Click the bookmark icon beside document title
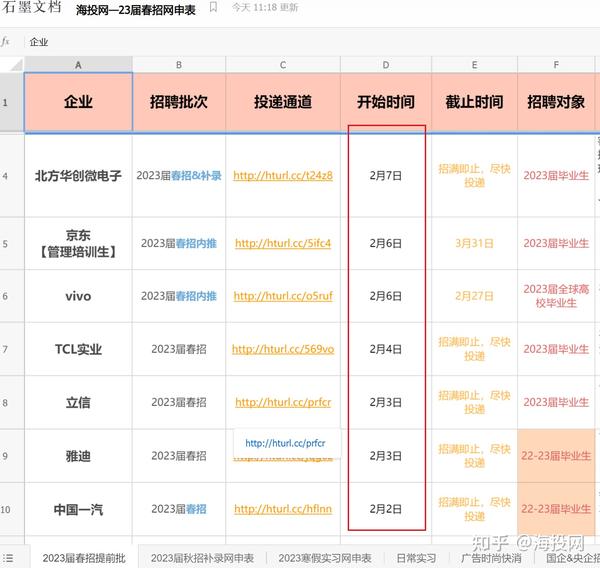Image resolution: width=600 pixels, height=568 pixels. (x=214, y=7)
